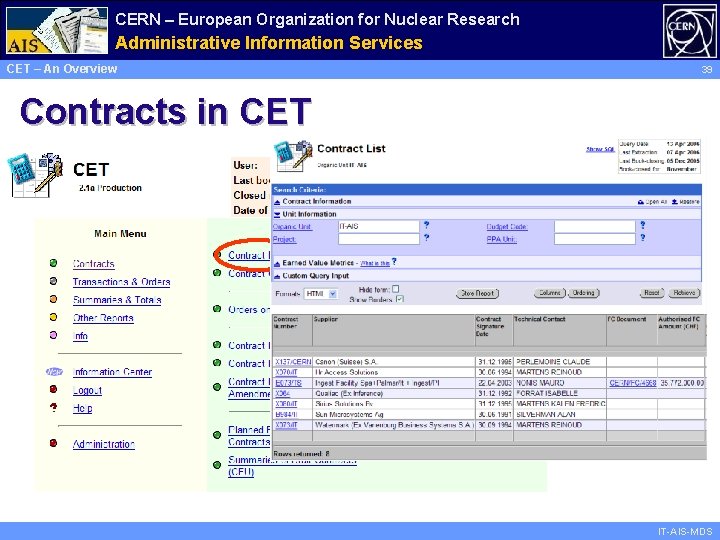Click the Technical Contact column header
Image resolution: width=720 pixels, height=540 pixels.
point(540,319)
